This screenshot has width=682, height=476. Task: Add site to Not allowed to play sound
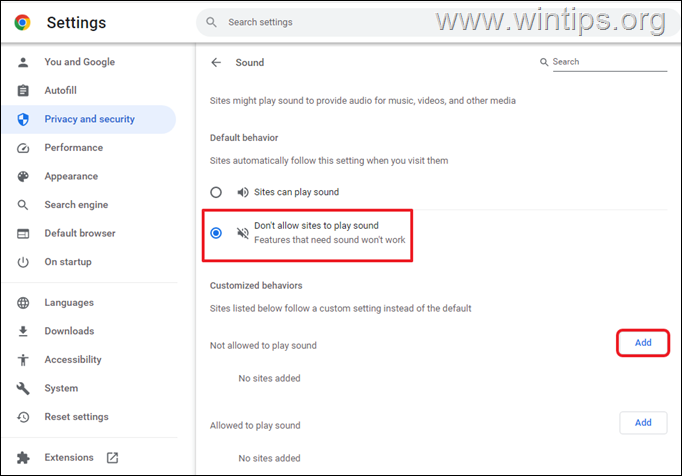643,343
